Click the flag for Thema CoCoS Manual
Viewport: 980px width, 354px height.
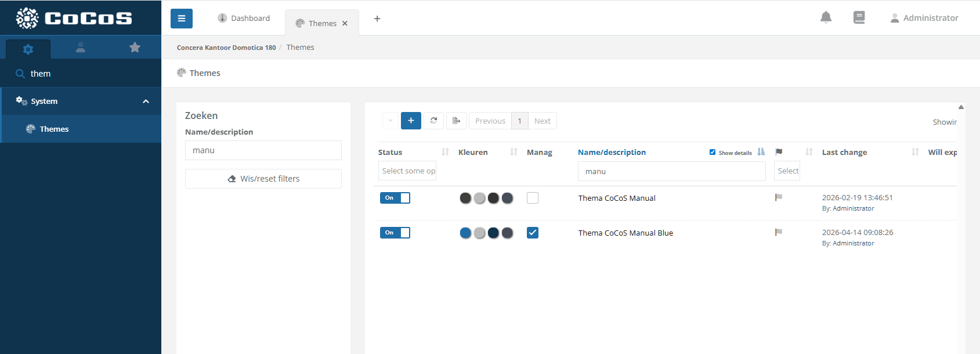[x=779, y=198]
